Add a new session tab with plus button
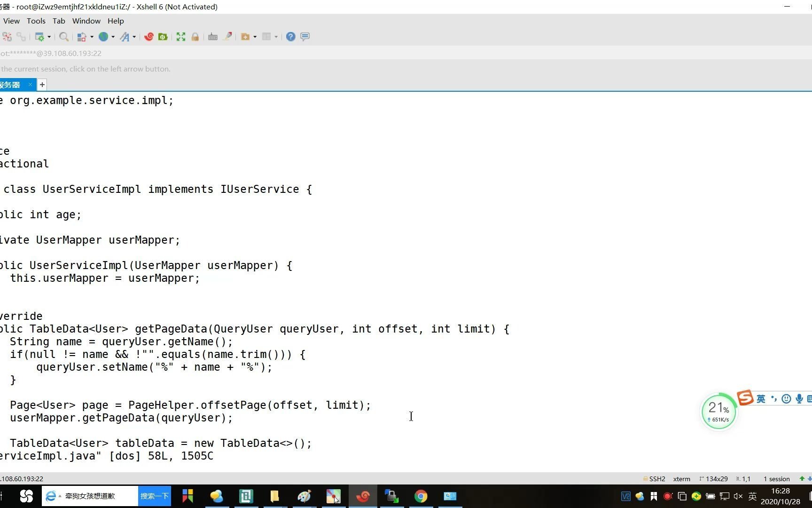This screenshot has height=508, width=812. (42, 85)
